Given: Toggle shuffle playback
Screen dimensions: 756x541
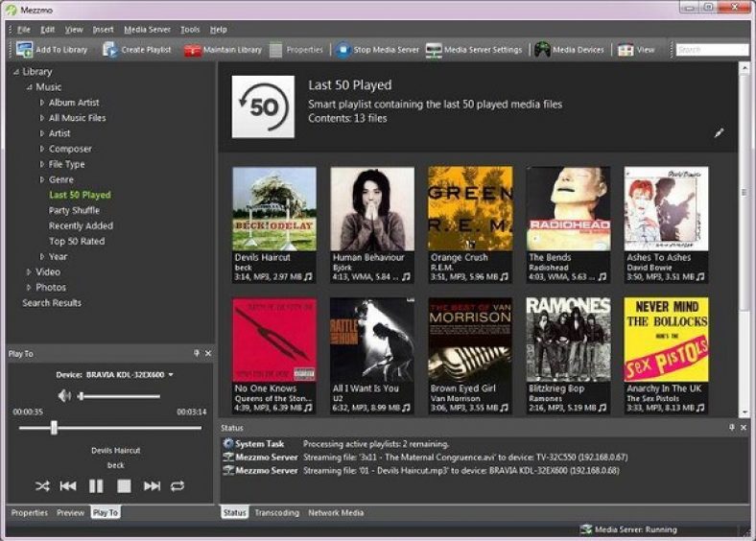Looking at the screenshot, I should click(42, 486).
